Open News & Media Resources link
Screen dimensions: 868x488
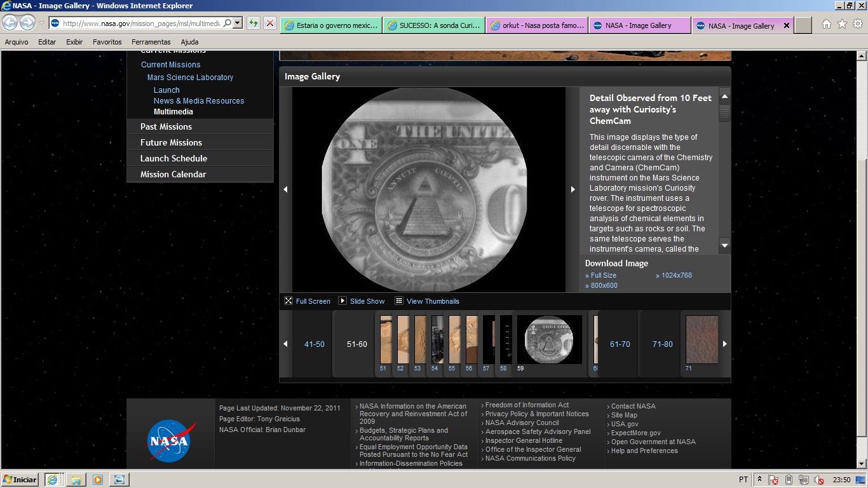coord(199,101)
